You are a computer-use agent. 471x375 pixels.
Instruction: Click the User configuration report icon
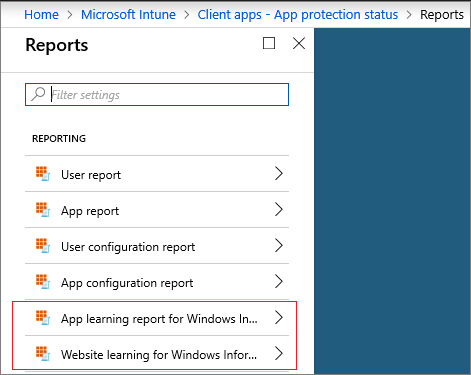pos(43,245)
